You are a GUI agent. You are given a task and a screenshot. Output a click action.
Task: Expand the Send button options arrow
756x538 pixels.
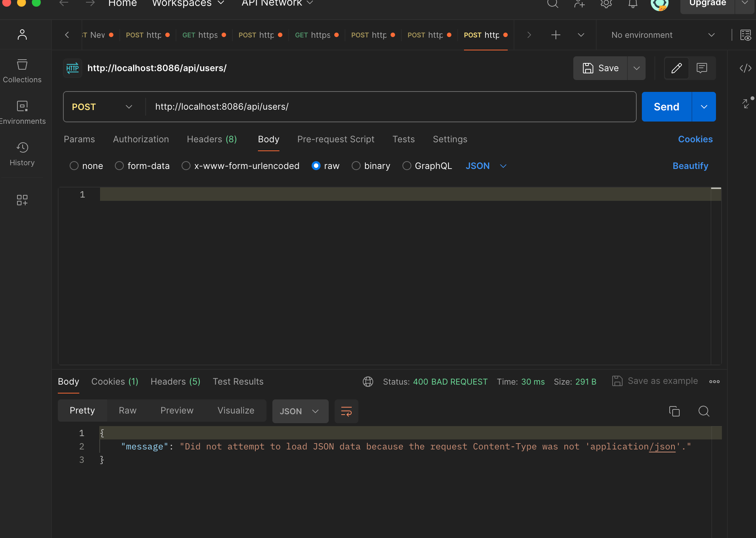click(x=704, y=107)
